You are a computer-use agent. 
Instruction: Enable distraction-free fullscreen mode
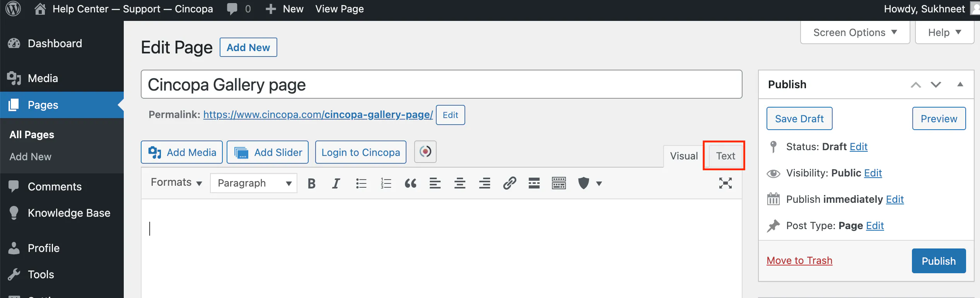coord(726,183)
